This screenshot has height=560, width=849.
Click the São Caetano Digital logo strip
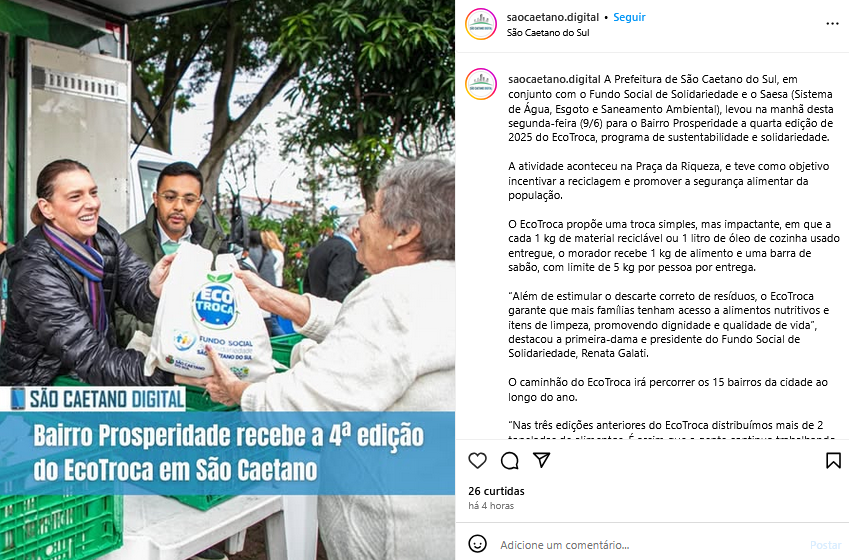[x=97, y=399]
